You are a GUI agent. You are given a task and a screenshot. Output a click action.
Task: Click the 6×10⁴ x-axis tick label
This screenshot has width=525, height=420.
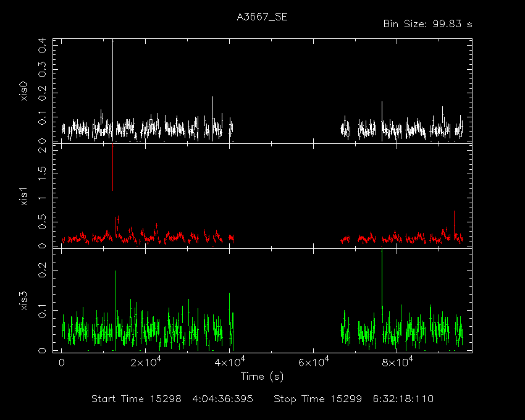pyautogui.click(x=314, y=362)
